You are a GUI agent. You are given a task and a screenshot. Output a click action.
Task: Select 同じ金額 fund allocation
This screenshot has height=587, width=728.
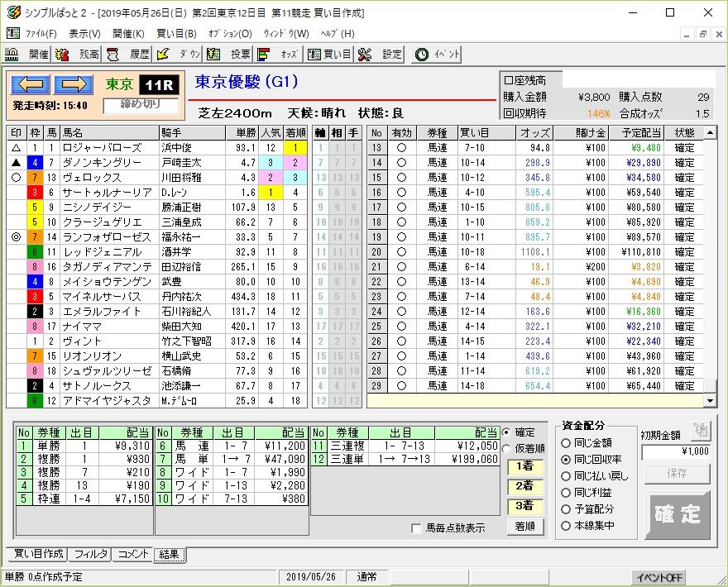pos(587,442)
